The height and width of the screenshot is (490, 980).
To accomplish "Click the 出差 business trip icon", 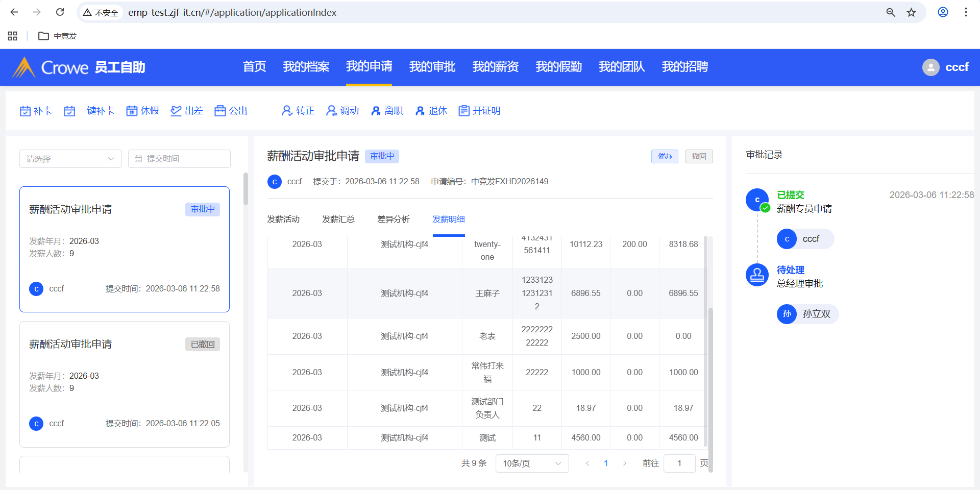I will tap(176, 111).
